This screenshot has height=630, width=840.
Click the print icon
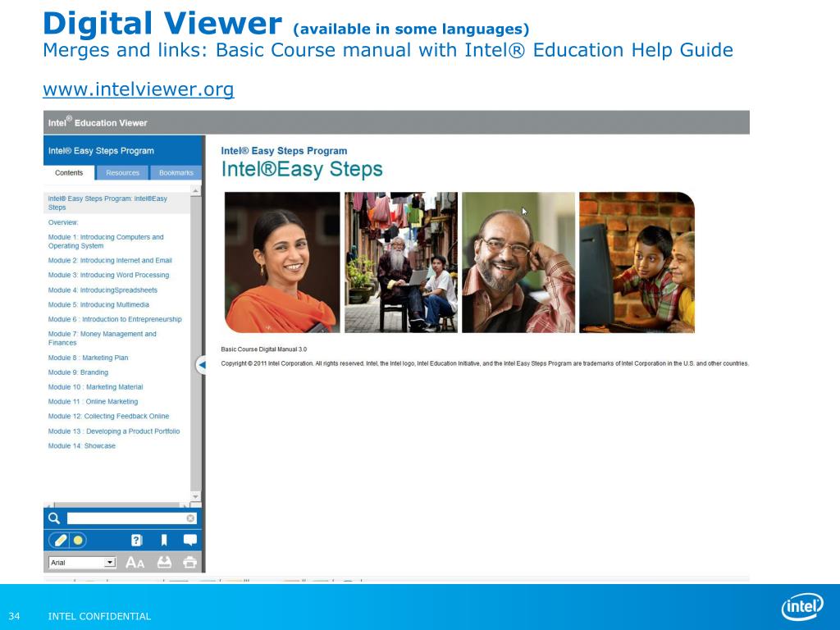point(189,563)
